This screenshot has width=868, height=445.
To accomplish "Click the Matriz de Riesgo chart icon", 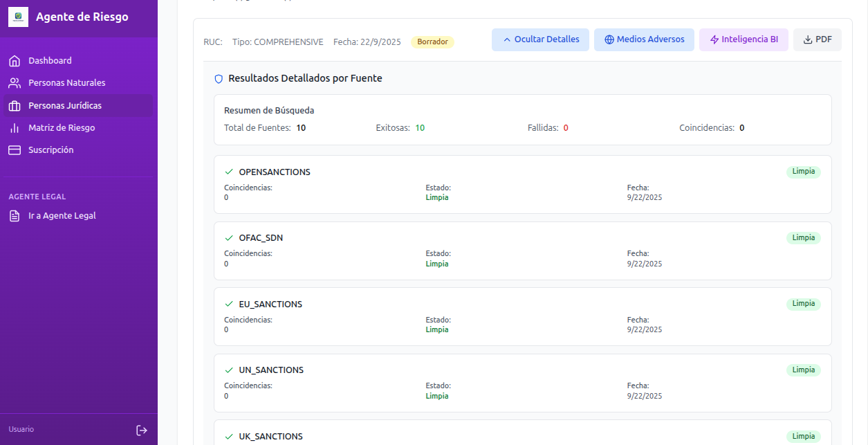I will click(15, 128).
